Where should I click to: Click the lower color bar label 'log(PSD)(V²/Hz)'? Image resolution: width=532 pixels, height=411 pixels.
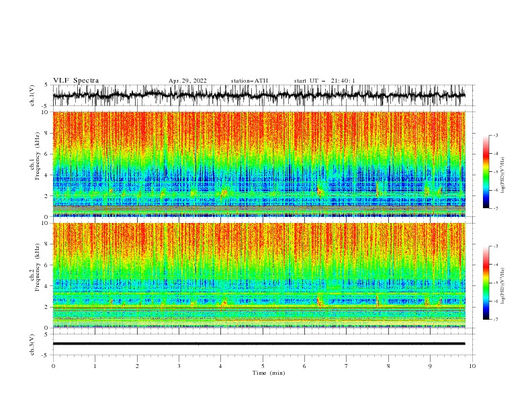(x=502, y=286)
